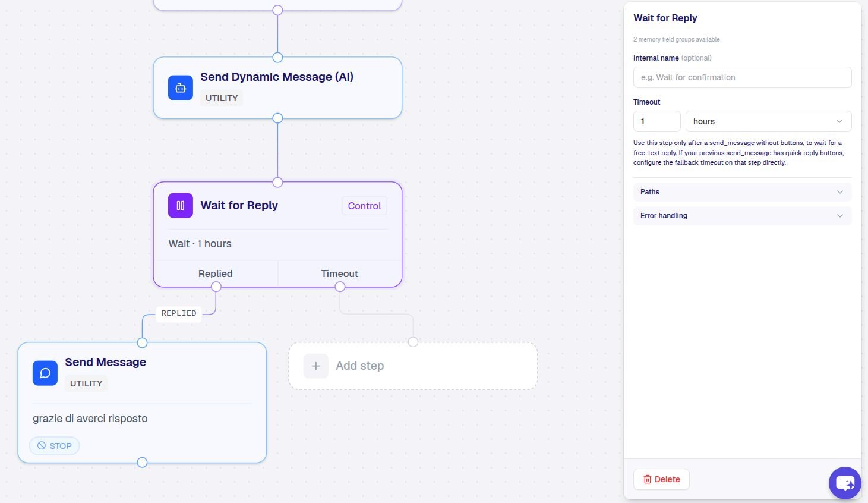
Task: Select the Replied output tab
Action: [216, 273]
